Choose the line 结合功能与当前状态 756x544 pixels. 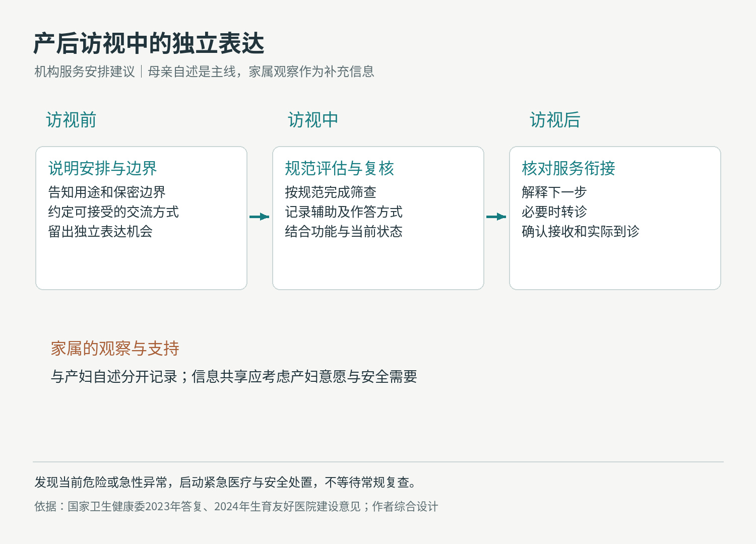click(x=344, y=231)
